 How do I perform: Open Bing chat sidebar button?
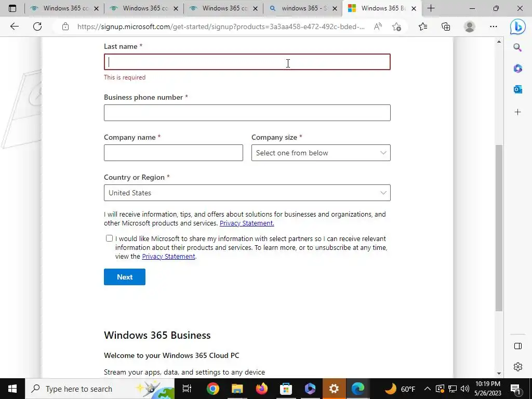point(517,26)
